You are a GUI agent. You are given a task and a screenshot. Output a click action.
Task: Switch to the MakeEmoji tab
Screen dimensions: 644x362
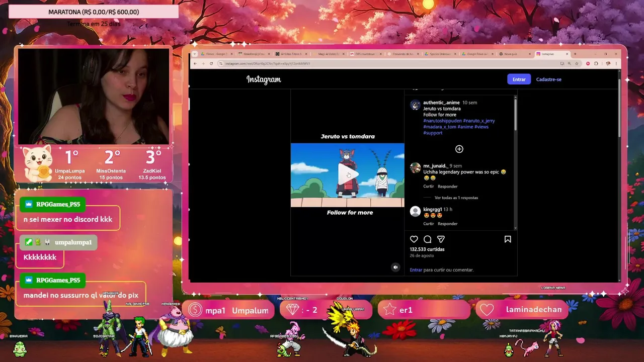pyautogui.click(x=253, y=54)
